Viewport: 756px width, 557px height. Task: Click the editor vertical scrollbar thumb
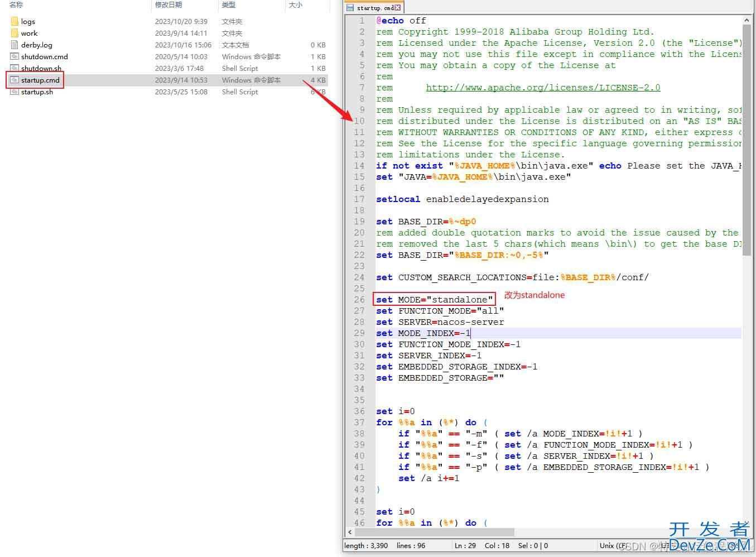pos(747,141)
